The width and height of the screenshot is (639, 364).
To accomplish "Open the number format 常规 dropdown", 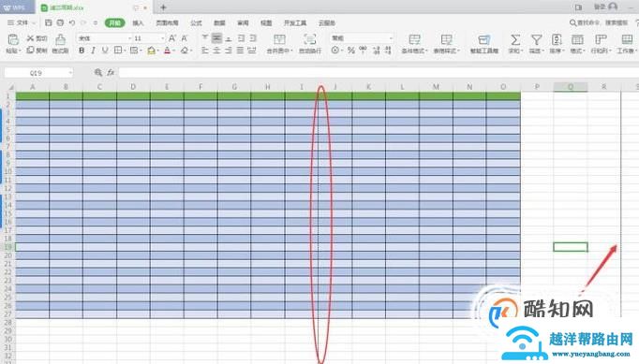I will [362, 38].
